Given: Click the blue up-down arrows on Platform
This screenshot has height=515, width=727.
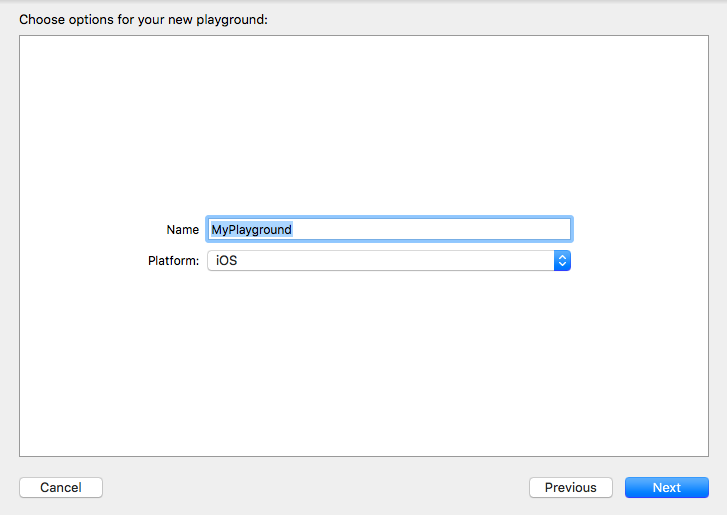Looking at the screenshot, I should pos(562,261).
